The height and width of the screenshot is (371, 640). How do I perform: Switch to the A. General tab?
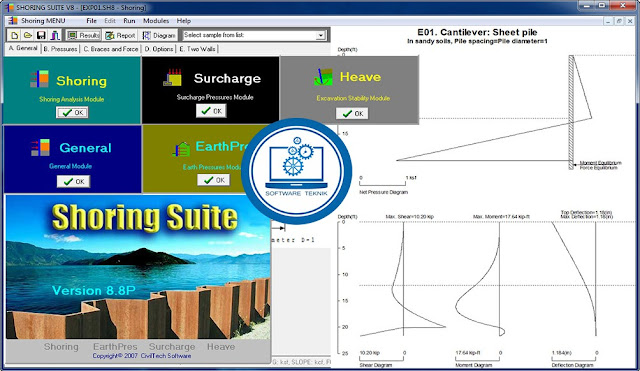click(23, 48)
